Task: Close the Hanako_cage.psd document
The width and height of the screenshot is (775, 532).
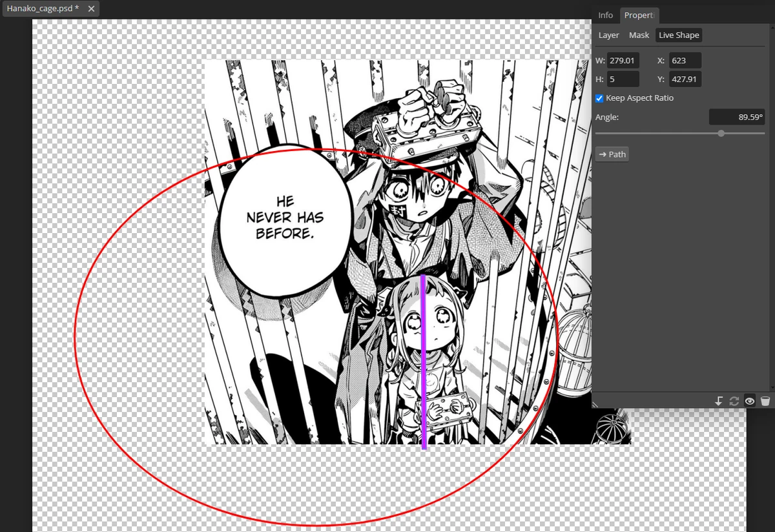Action: (90, 9)
